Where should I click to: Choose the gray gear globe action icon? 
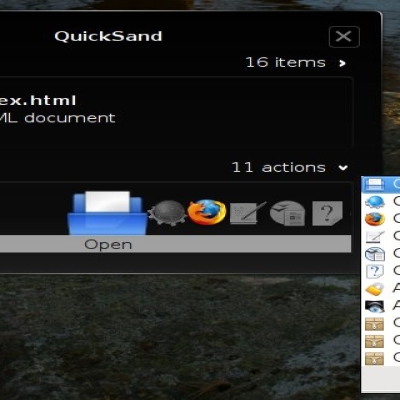(x=167, y=213)
